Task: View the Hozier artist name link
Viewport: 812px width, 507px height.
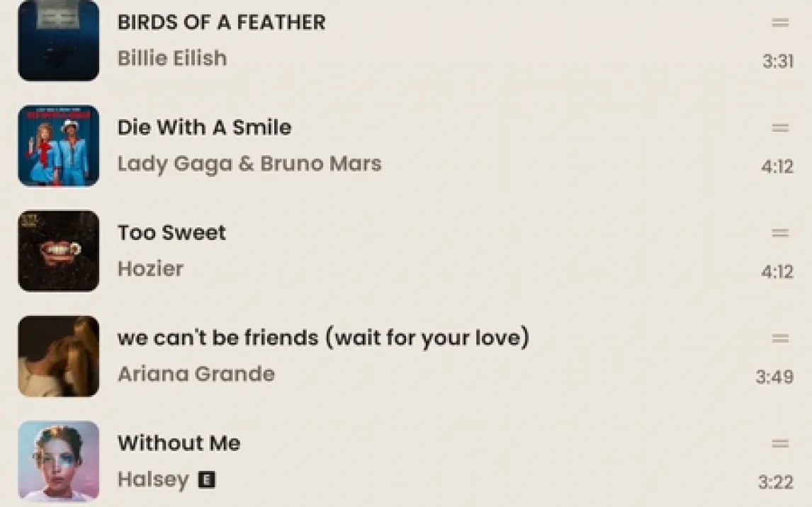Action: pos(151,268)
